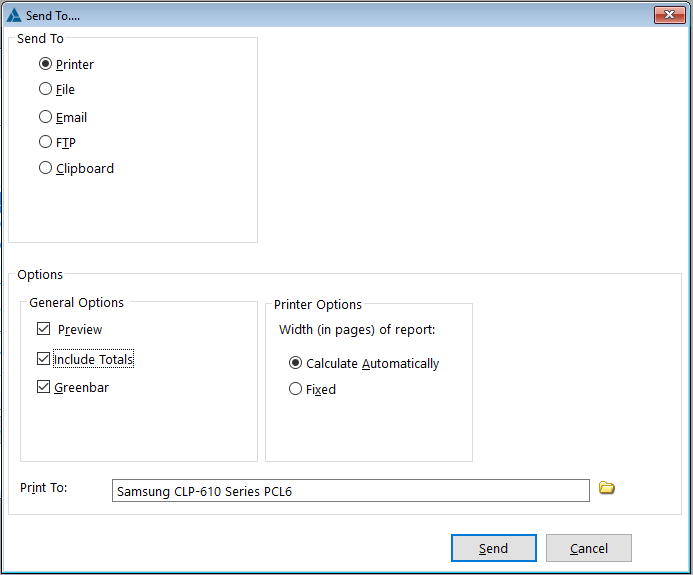
Task: Choose the FTP send option
Action: (x=46, y=143)
